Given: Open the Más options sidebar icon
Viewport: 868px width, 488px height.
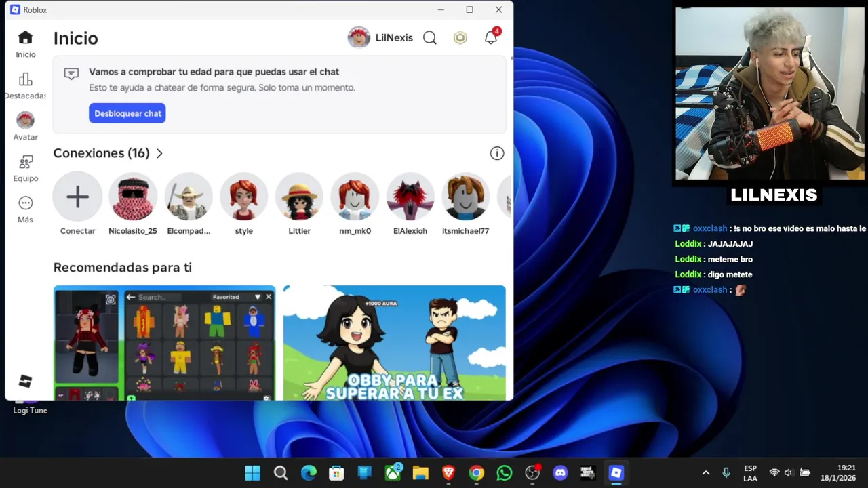Looking at the screenshot, I should (26, 203).
